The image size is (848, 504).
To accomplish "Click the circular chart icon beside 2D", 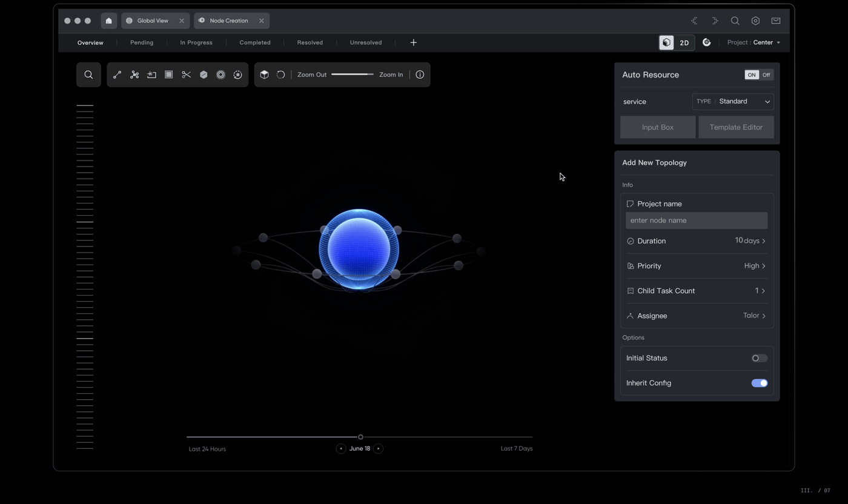I will [x=706, y=42].
